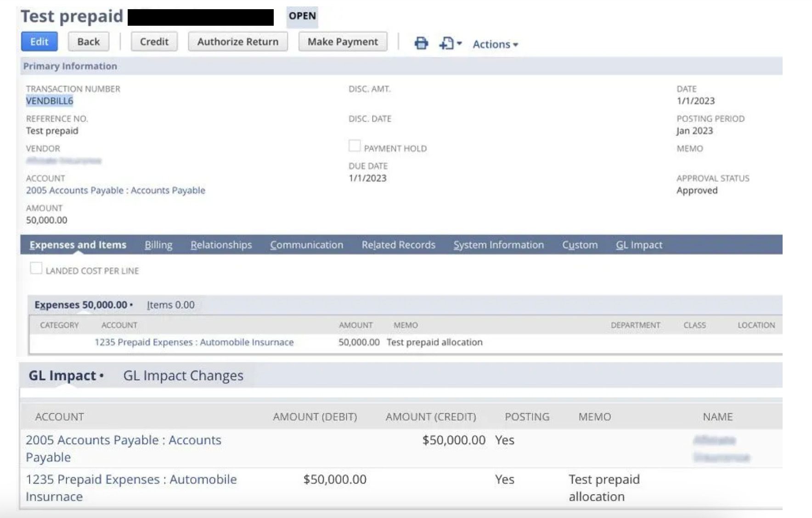The image size is (812, 518).
Task: Click the Credit button
Action: 154,41
